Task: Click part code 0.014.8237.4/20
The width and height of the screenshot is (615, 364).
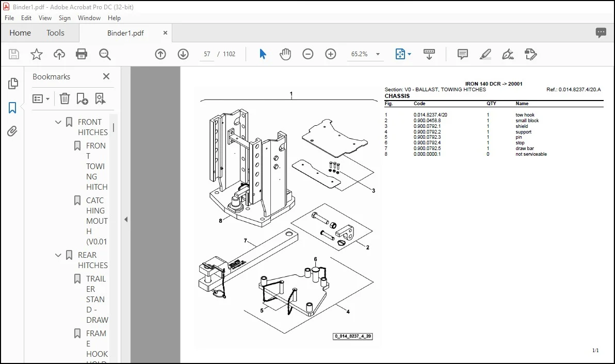Action: coord(430,115)
